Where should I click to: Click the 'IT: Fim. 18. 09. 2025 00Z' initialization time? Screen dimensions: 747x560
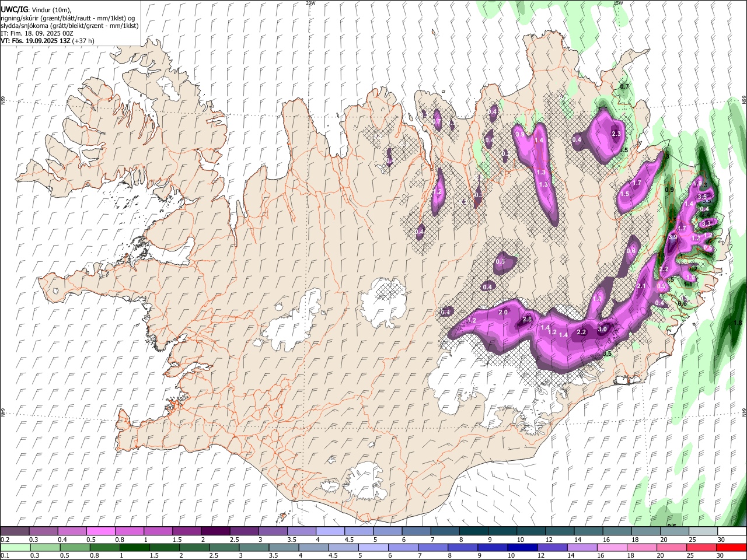pyautogui.click(x=37, y=33)
